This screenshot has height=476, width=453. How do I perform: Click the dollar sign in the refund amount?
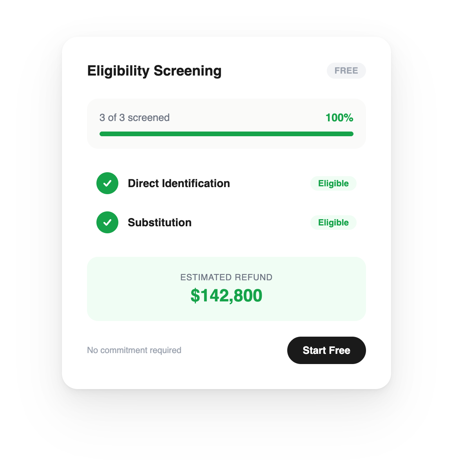[195, 296]
